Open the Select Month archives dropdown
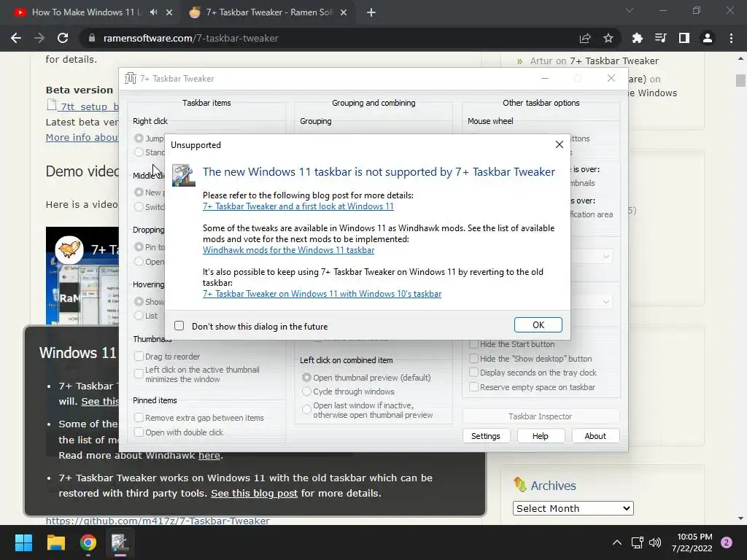Screen dimensions: 747x560 click(573, 508)
